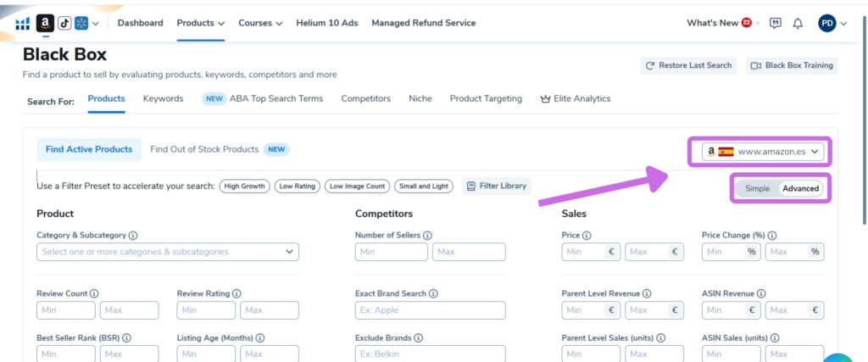Go to Helium 10 Ads
The width and height of the screenshot is (868, 362).
(326, 23)
